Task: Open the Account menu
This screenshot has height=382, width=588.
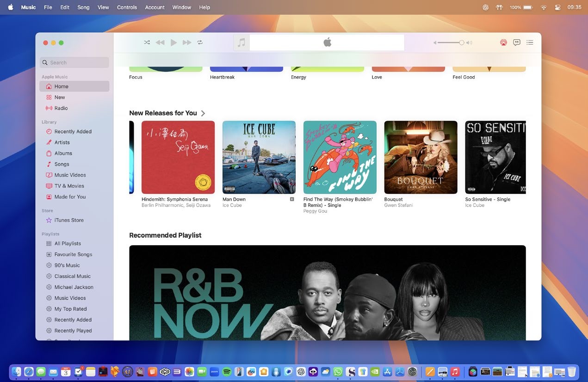Action: click(155, 7)
